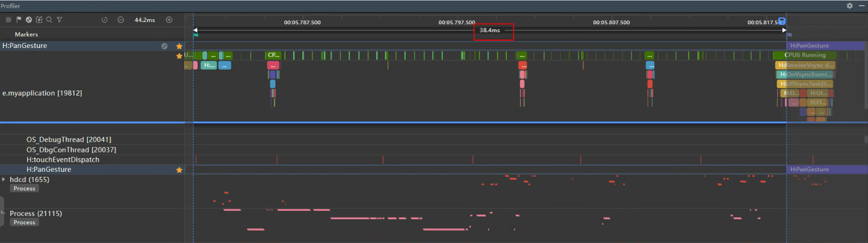Expand the Process (21115) tree node
Image resolution: width=868 pixels, height=243 pixels.
[x=4, y=214]
